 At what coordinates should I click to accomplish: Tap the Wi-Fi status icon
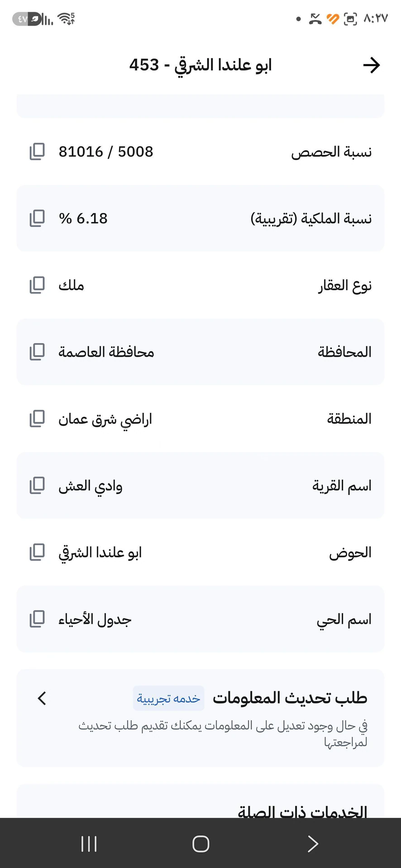(x=66, y=19)
